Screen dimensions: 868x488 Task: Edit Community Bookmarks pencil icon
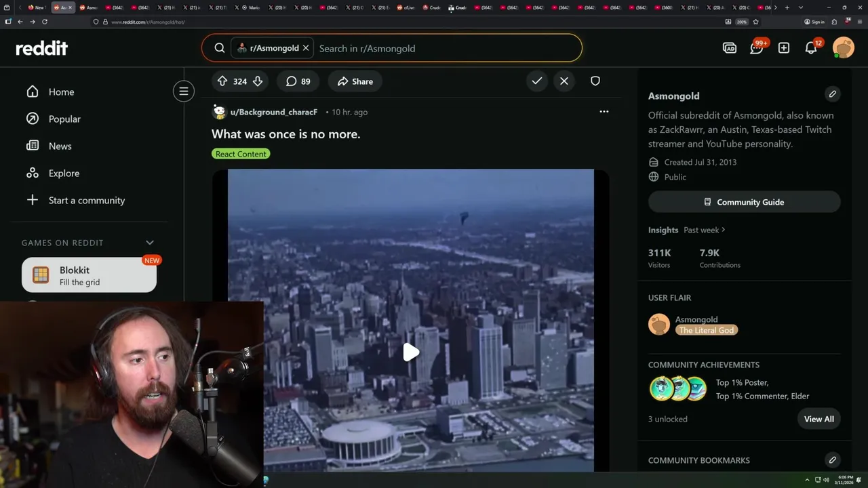pos(833,460)
